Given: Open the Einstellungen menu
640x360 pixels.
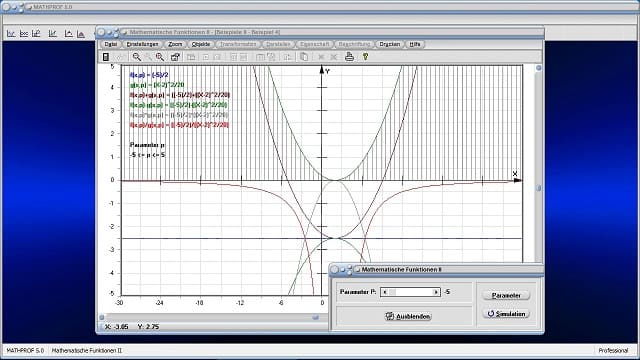Looking at the screenshot, I should coord(142,44).
